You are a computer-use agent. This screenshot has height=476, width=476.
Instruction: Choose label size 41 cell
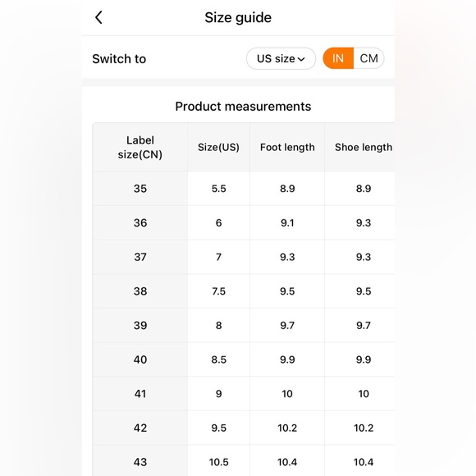[x=140, y=394]
